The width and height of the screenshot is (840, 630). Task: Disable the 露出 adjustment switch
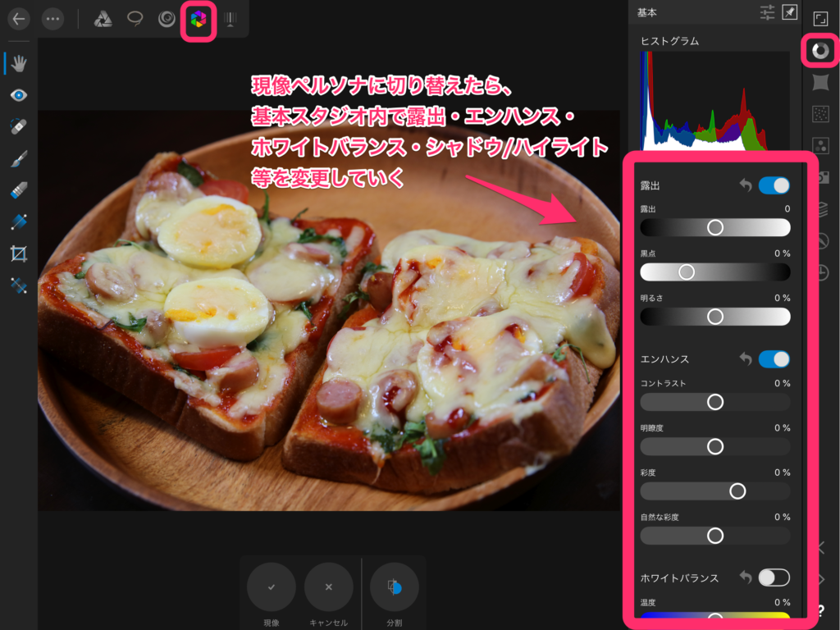[774, 185]
